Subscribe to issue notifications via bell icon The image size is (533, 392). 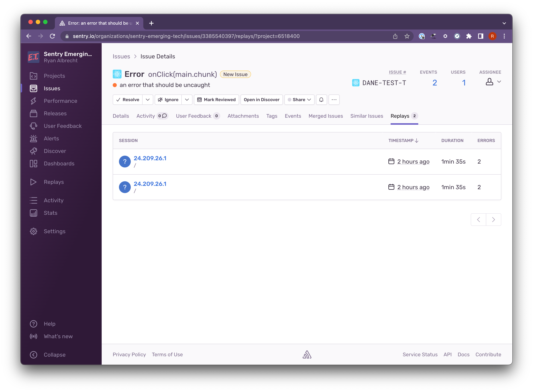point(321,100)
